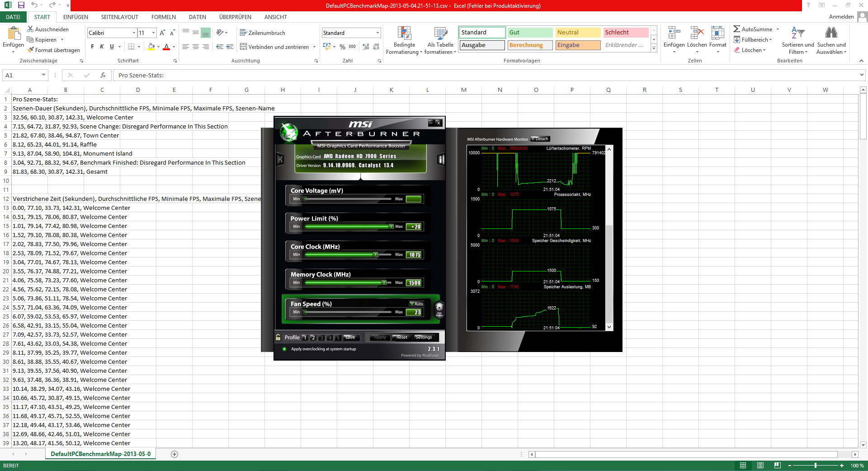Click the Bold (F) formatting icon

92,47
